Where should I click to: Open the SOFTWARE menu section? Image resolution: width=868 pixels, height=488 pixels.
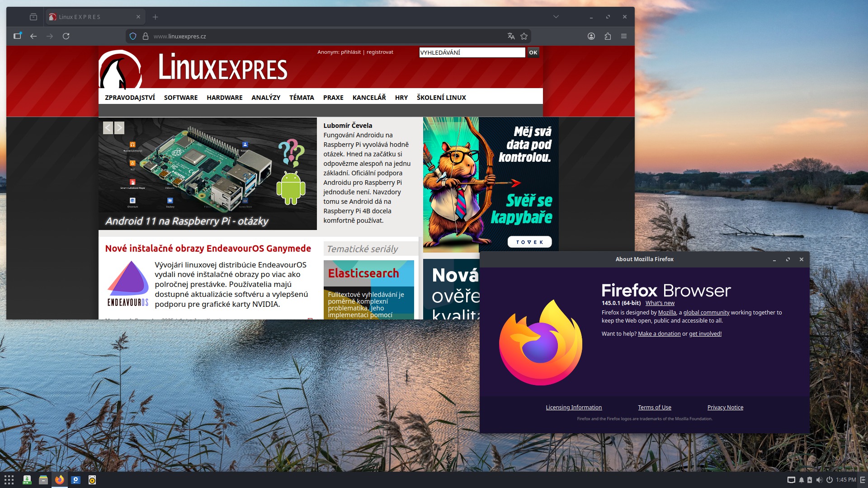coord(180,98)
